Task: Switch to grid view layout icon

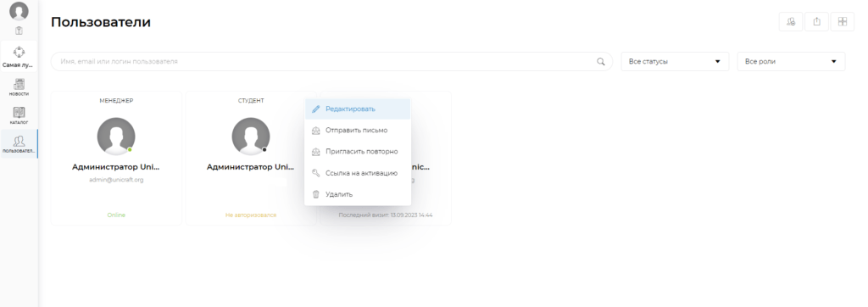Action: (843, 21)
